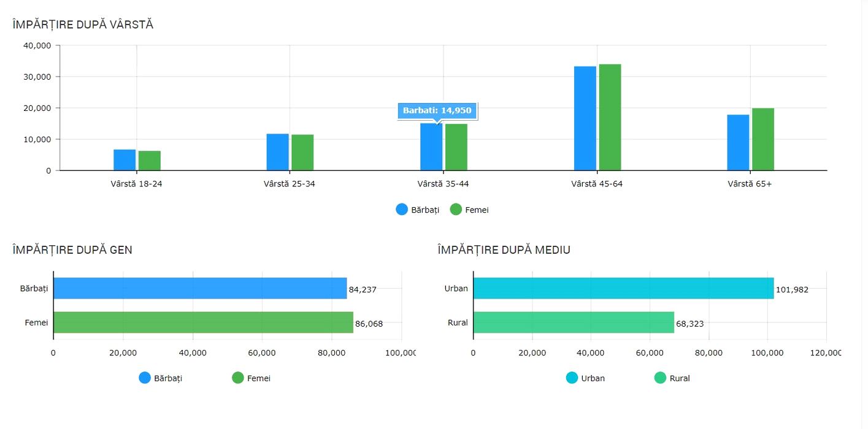868x429 pixels.
Task: Click the green Femei bar for Vârstă 25-34
Action: pos(302,153)
